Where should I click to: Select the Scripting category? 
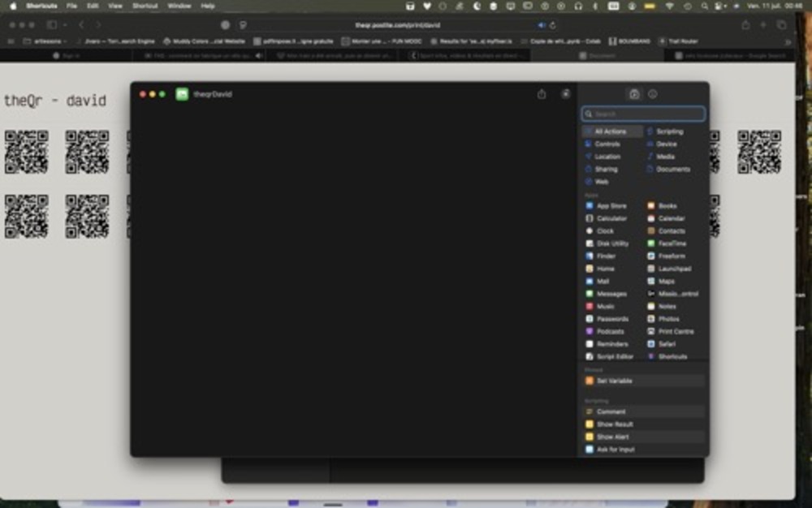pos(668,131)
